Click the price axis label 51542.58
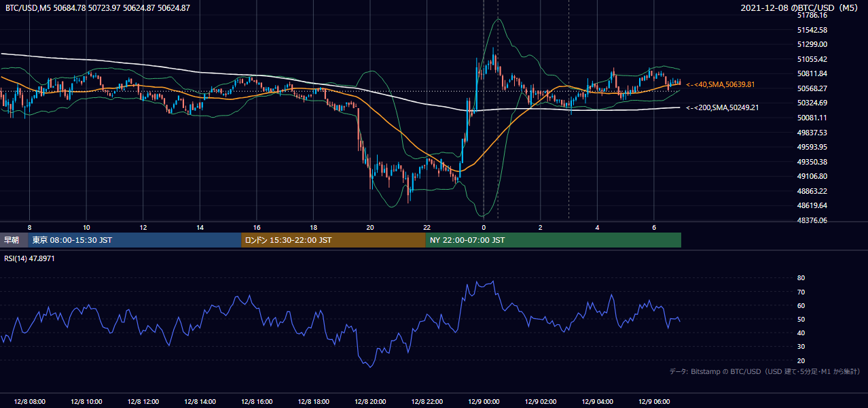 [x=812, y=30]
